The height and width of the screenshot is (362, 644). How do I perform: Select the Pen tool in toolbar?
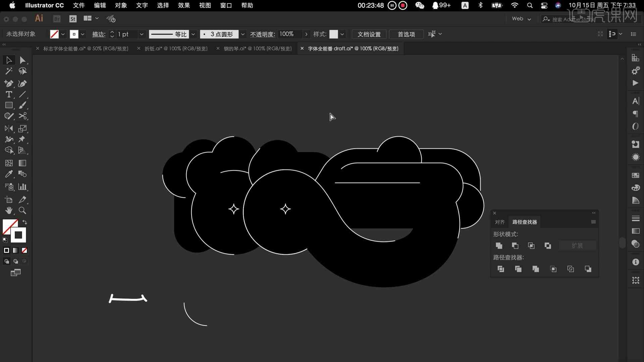9,83
